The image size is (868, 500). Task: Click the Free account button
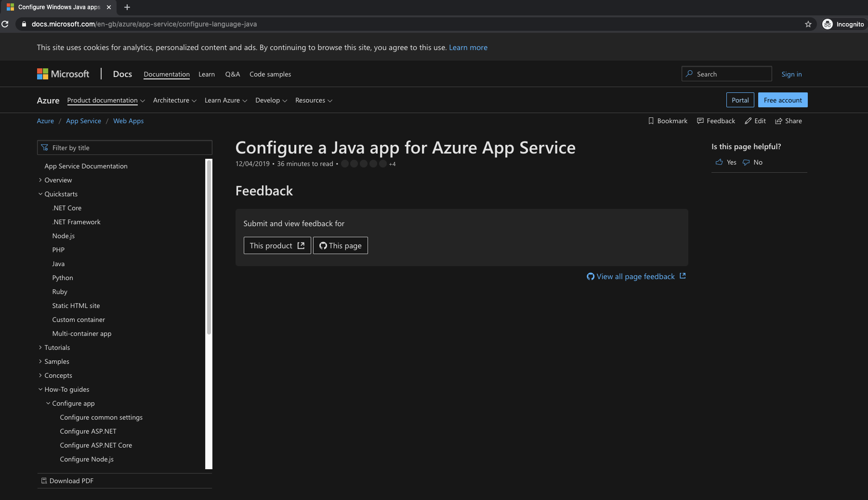783,100
